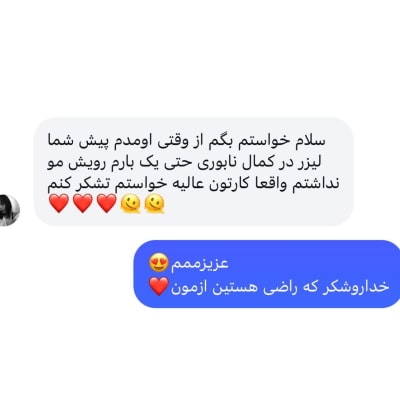This screenshot has height=400, width=400.
Task: Tap the leftmost red heart in gray message
Action: [x=59, y=204]
